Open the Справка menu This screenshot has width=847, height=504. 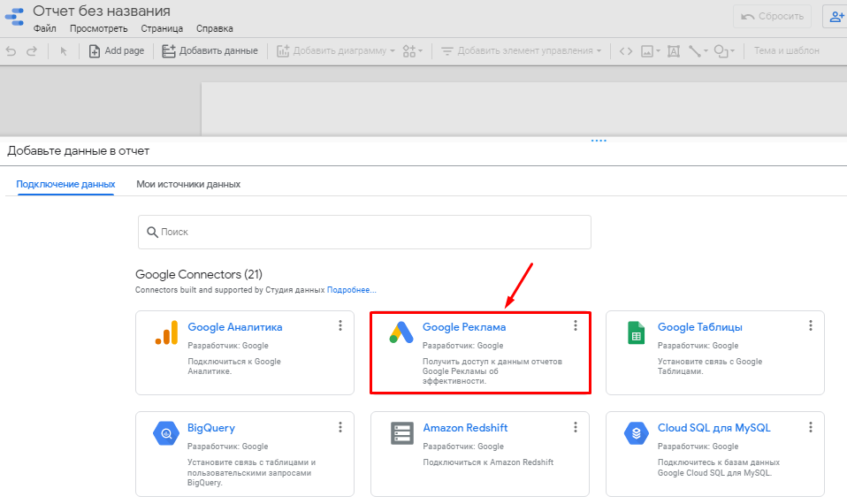click(x=215, y=28)
